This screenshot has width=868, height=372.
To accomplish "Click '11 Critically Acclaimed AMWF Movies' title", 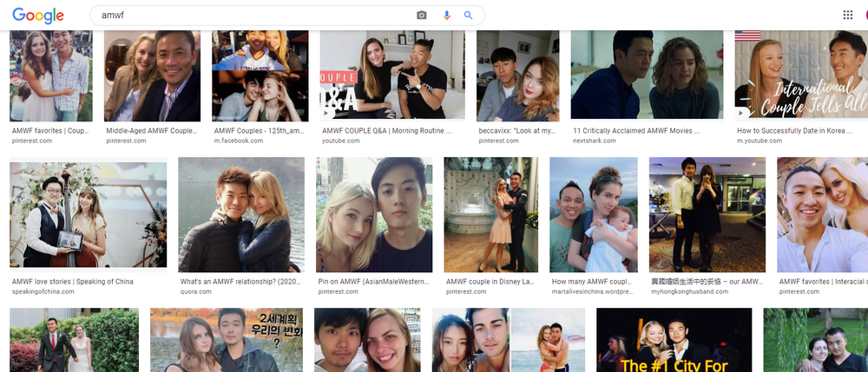I will tap(636, 131).
